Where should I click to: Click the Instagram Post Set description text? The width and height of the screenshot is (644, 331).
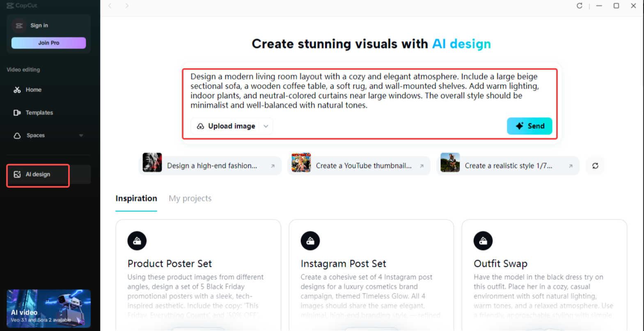tap(370, 296)
